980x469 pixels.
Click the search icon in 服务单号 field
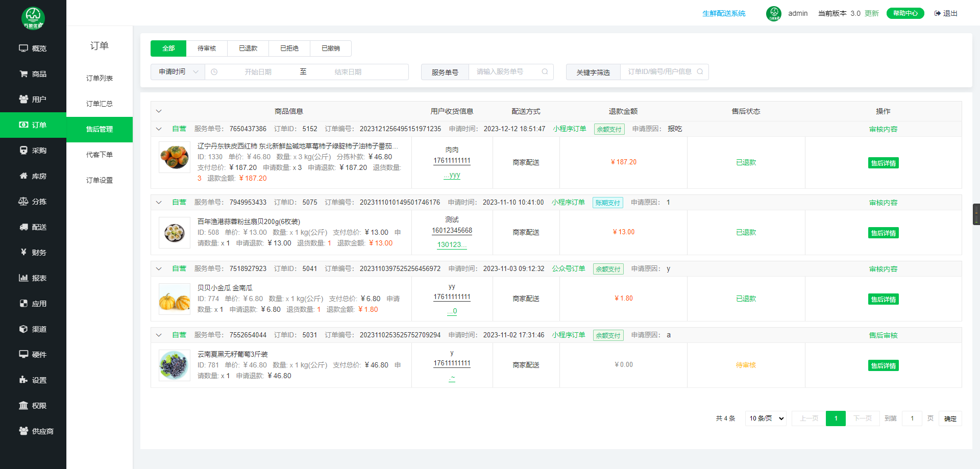point(545,72)
